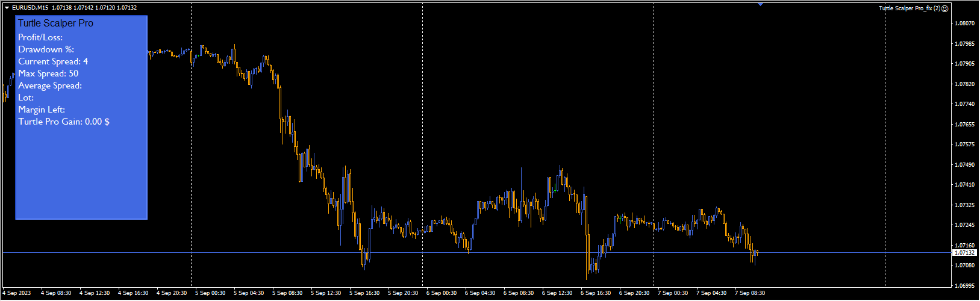The image size is (980, 301).
Task: Click the current price tag 1.07132
Action: (x=964, y=253)
